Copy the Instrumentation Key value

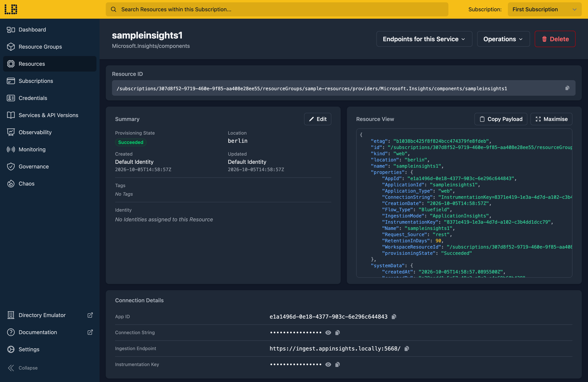point(337,364)
